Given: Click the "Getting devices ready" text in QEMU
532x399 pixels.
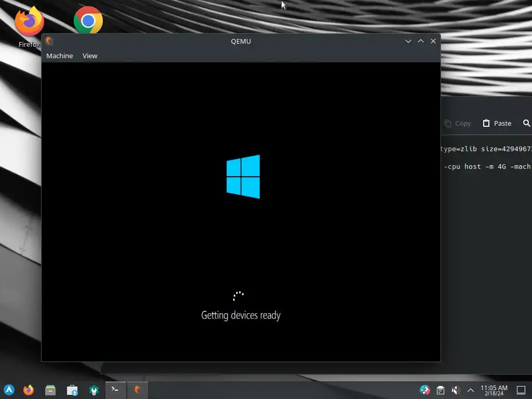Looking at the screenshot, I should [x=241, y=315].
